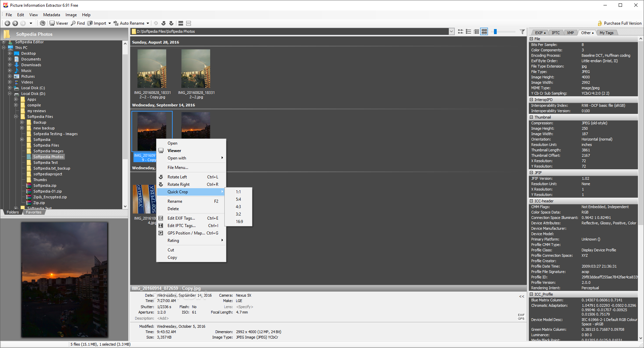
Task: Select the Favorites tab in folder panel
Action: pos(33,212)
